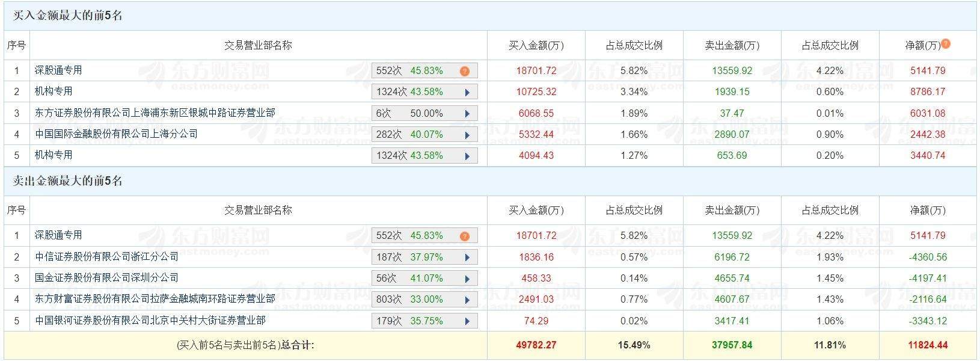Open 中国国际金融股份有限公司上海分公司 link

click(116, 134)
